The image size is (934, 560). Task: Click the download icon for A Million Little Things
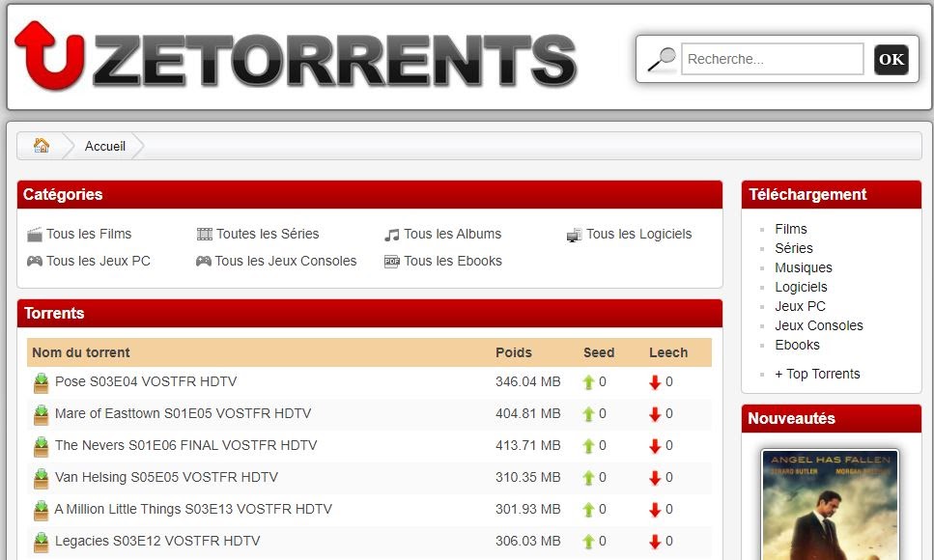[42, 510]
